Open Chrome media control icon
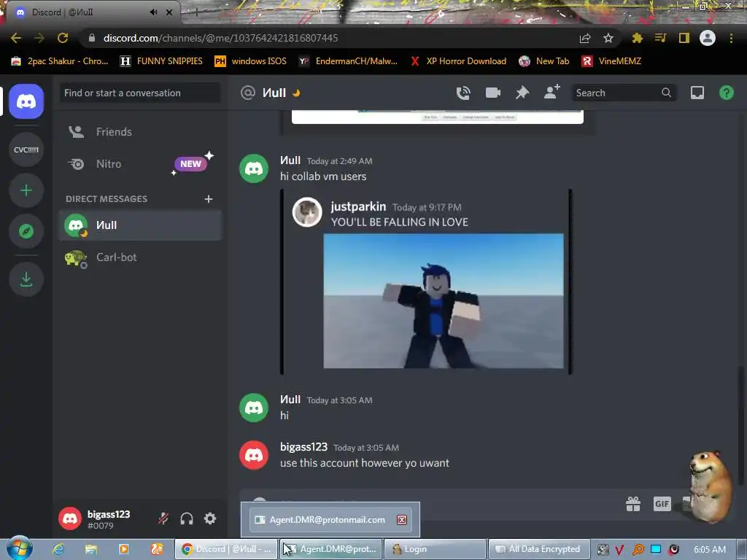747x560 pixels. [660, 38]
